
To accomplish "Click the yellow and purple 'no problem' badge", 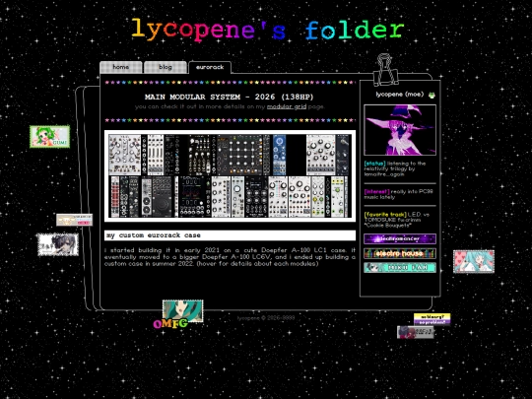I will 432,319.
